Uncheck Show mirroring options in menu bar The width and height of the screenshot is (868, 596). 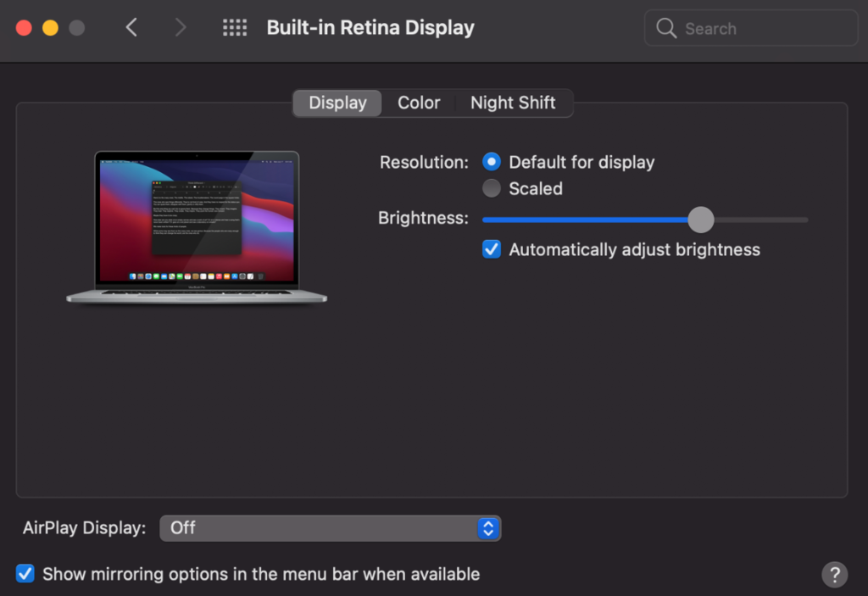coord(25,574)
